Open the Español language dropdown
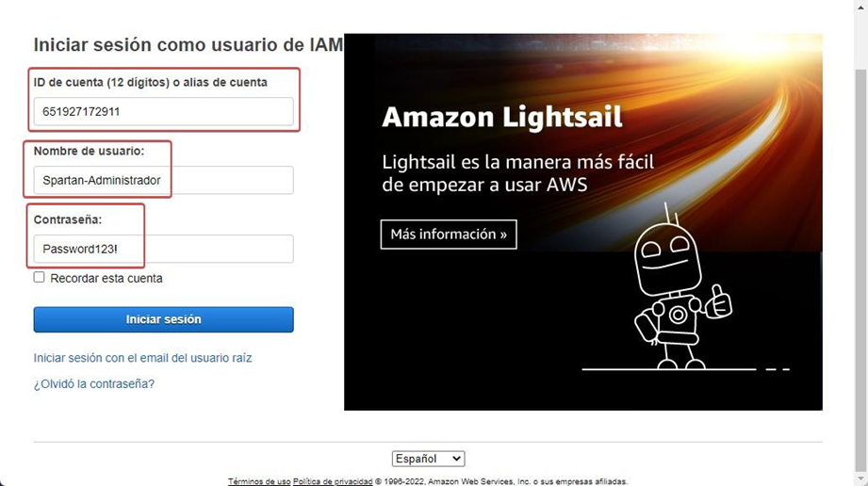 pyautogui.click(x=428, y=459)
